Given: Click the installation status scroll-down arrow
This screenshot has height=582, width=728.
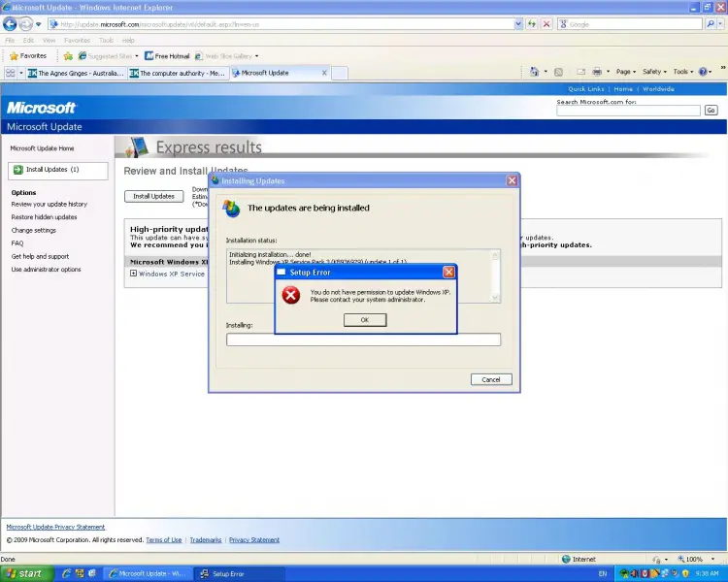Looking at the screenshot, I should 495,298.
